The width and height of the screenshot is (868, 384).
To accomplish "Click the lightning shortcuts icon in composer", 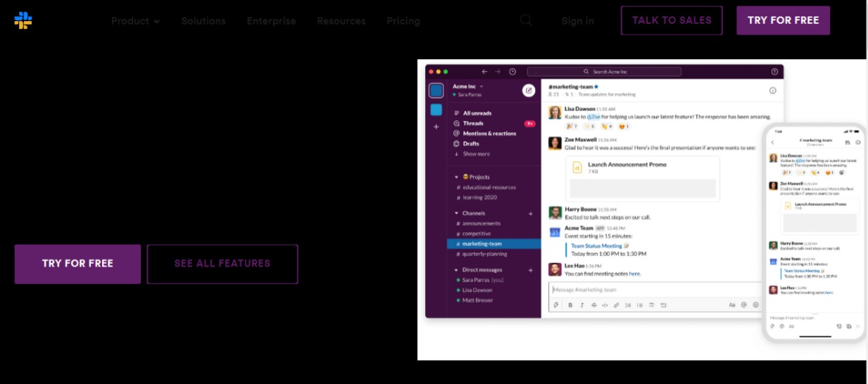I will tap(556, 305).
